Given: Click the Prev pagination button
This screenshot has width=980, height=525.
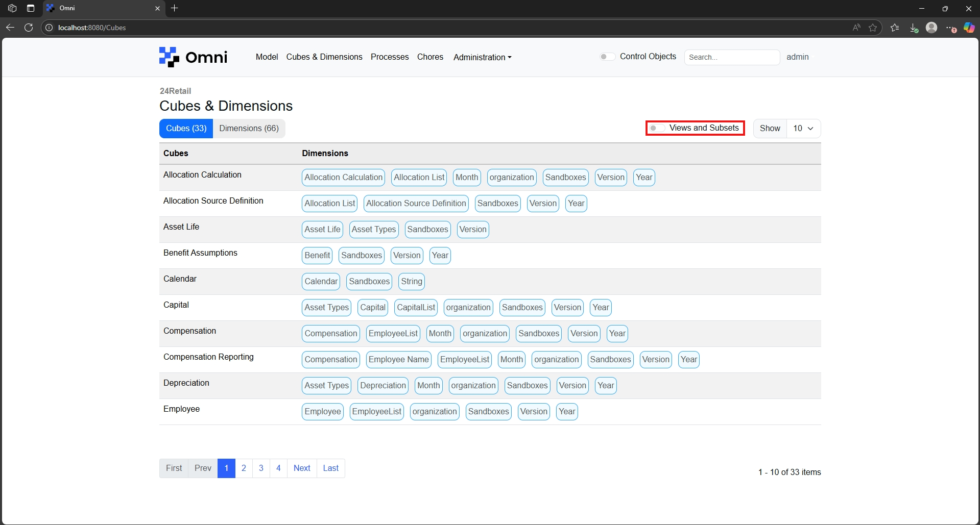Looking at the screenshot, I should point(203,468).
